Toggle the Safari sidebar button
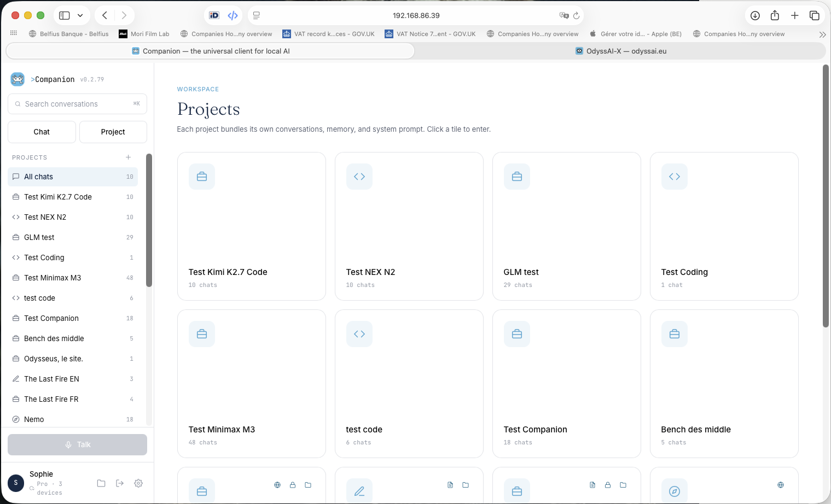Image resolution: width=831 pixels, height=504 pixels. tap(65, 15)
